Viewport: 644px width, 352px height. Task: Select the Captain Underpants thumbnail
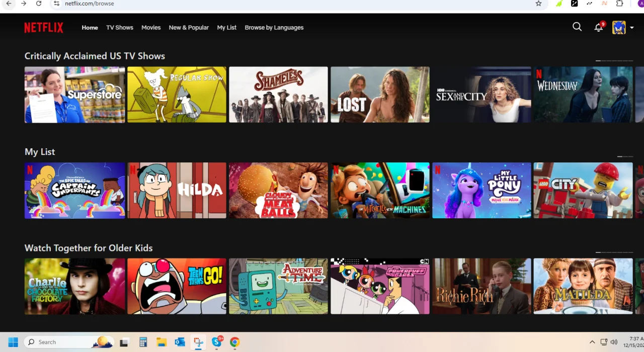click(x=74, y=191)
